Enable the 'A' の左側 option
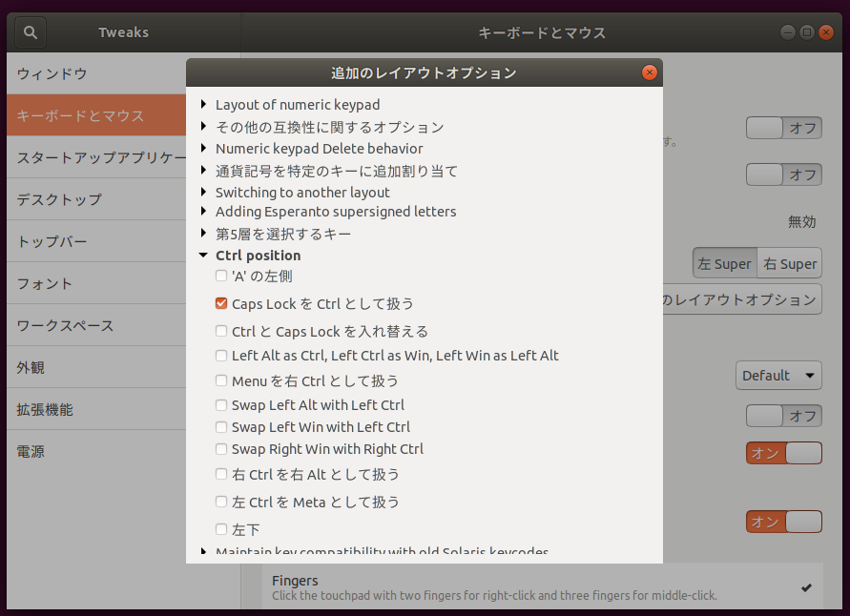Image resolution: width=850 pixels, height=616 pixels. (221, 276)
